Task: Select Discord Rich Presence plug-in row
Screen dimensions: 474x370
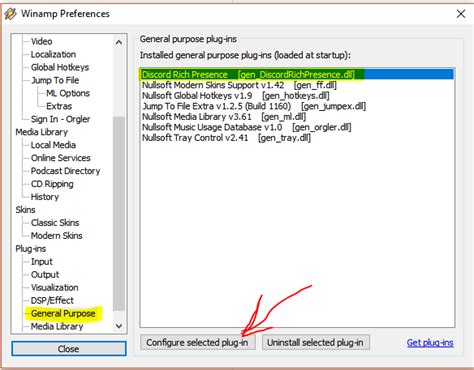Action: tap(297, 74)
